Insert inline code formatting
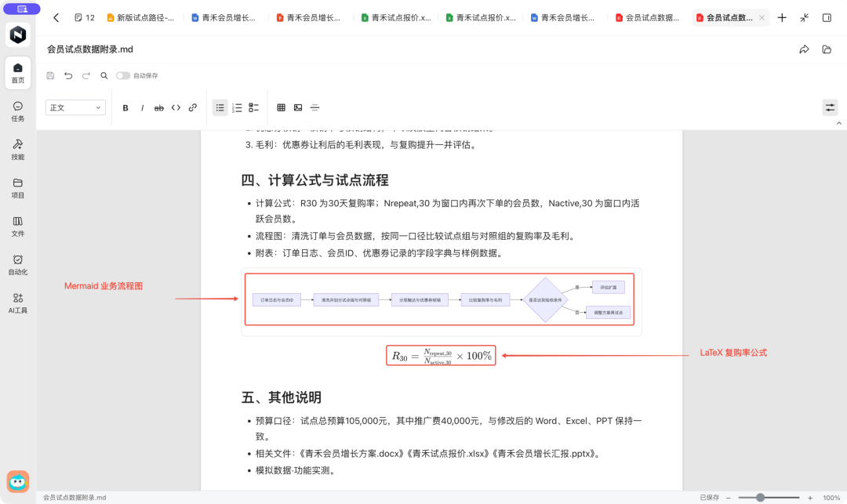This screenshot has width=847, height=504. pos(176,108)
